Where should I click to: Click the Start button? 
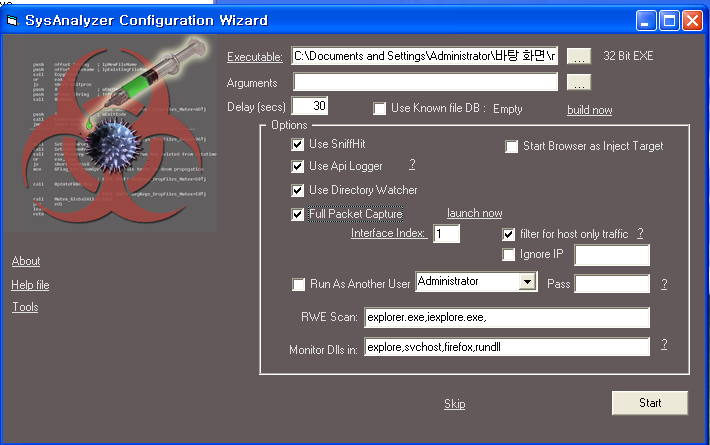click(x=650, y=403)
